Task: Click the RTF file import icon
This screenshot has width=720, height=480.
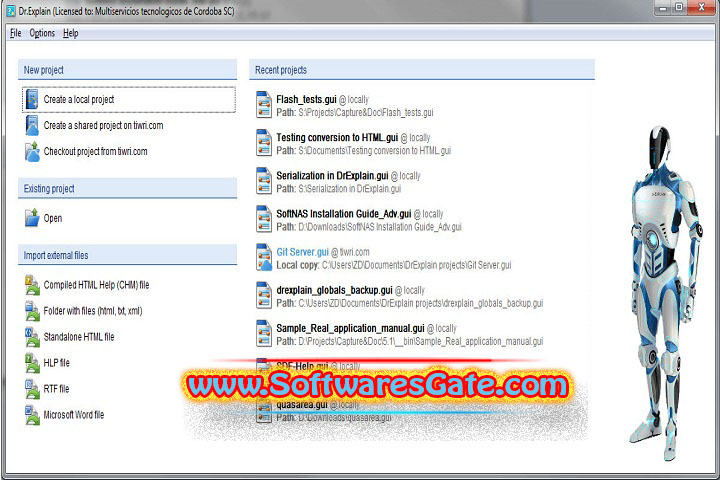Action: pyautogui.click(x=32, y=389)
